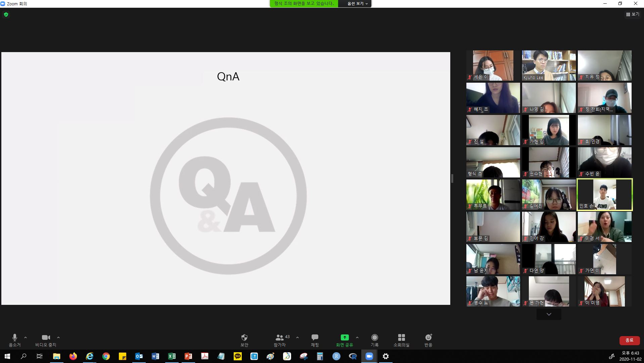Image resolution: width=644 pixels, height=363 pixels.
Task: Mute the microphone (음소거)
Action: tap(15, 337)
